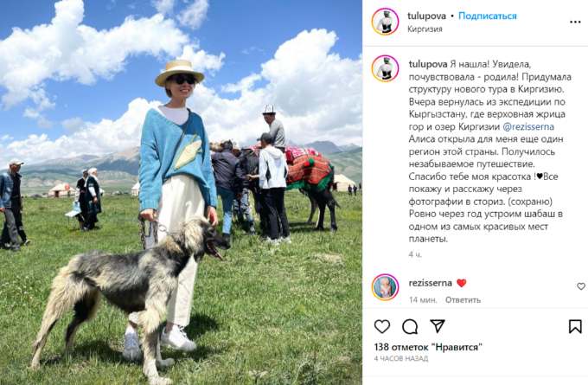Share post with paper plane icon
The image size is (588, 385).
coord(438,326)
